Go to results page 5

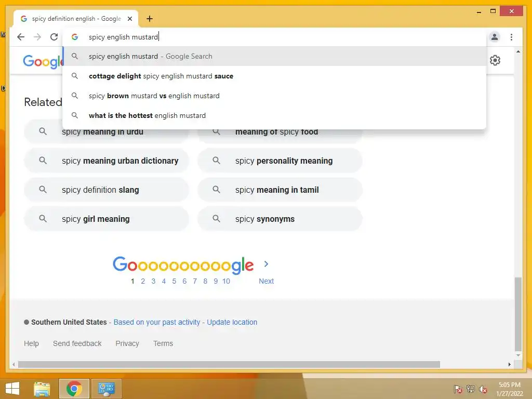click(x=174, y=281)
